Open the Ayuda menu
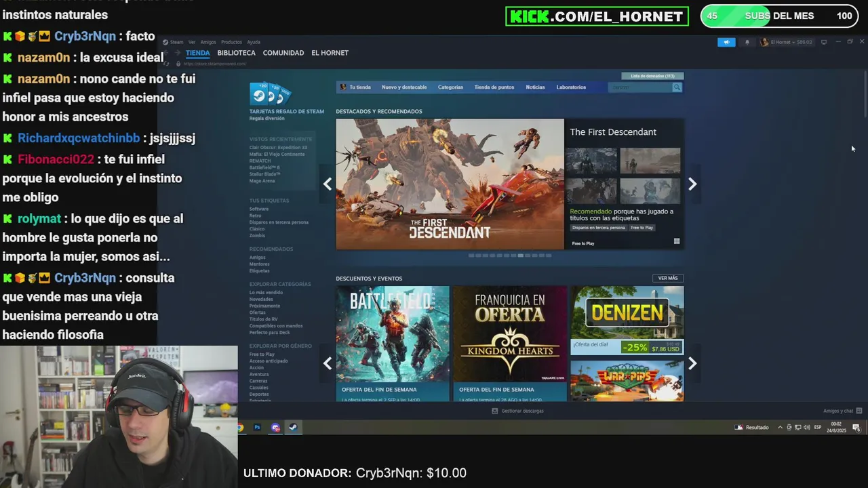868x488 pixels. tap(254, 42)
